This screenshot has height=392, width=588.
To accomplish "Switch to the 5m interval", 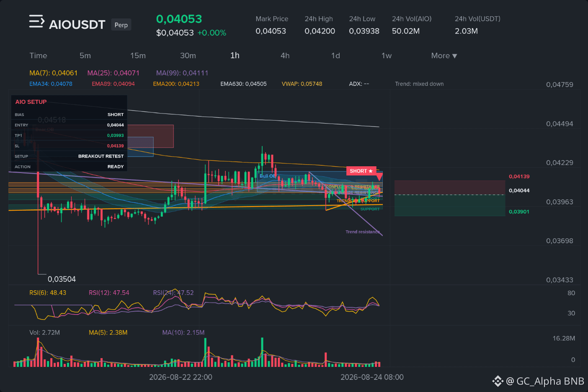I will [85, 56].
